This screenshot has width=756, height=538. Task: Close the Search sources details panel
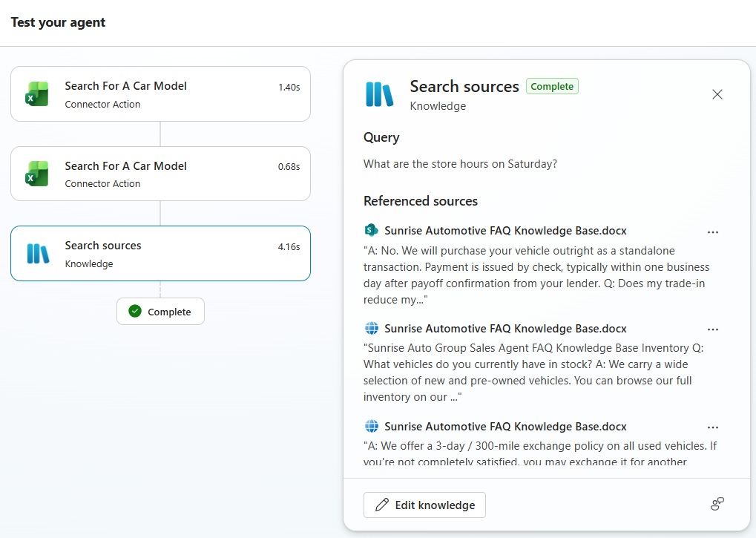point(717,94)
